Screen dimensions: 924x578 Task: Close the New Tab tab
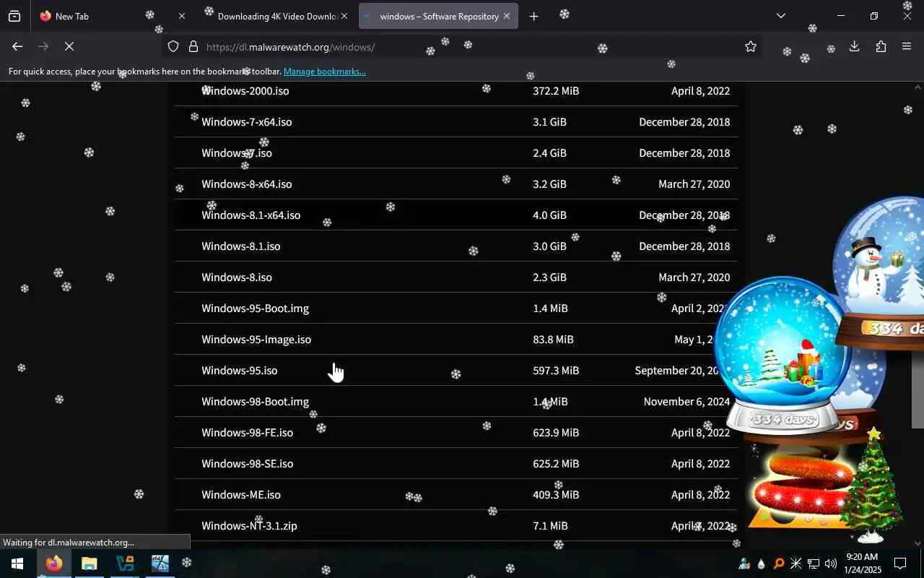pos(182,16)
